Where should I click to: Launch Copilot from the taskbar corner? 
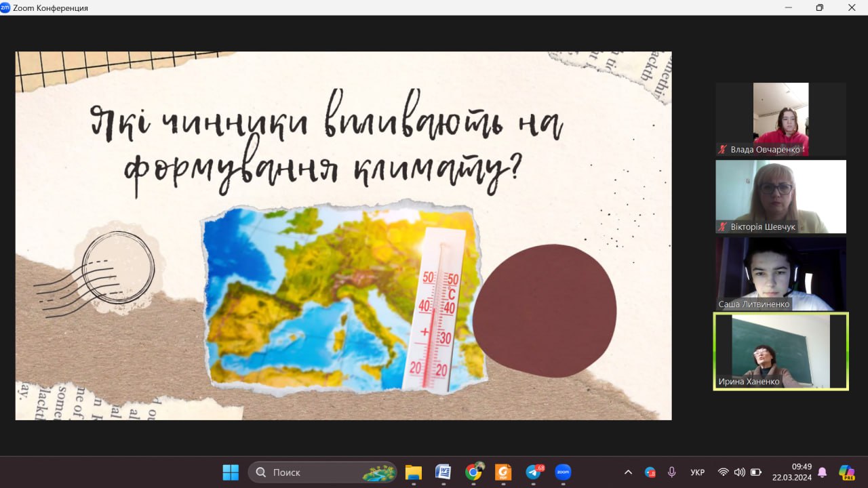click(x=846, y=472)
